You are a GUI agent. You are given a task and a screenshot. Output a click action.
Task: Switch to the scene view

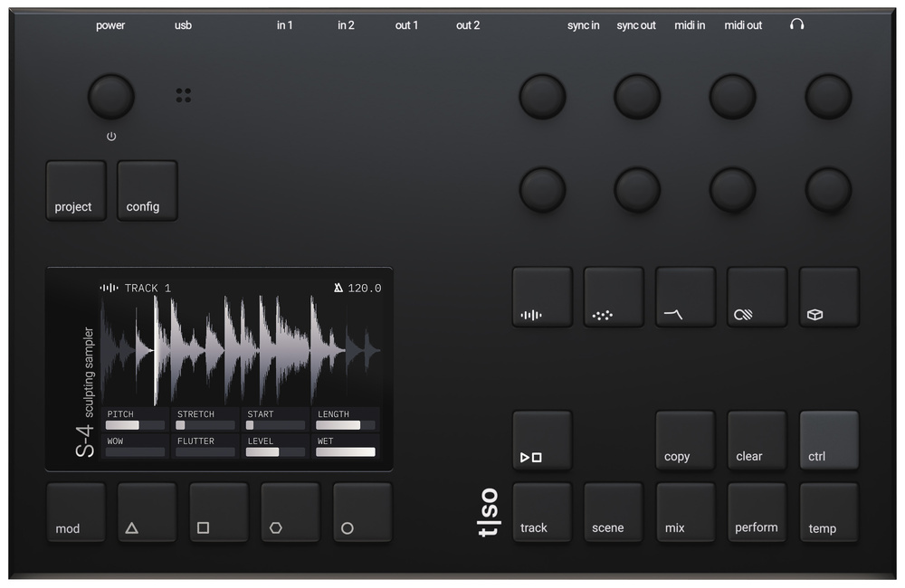coord(614,512)
